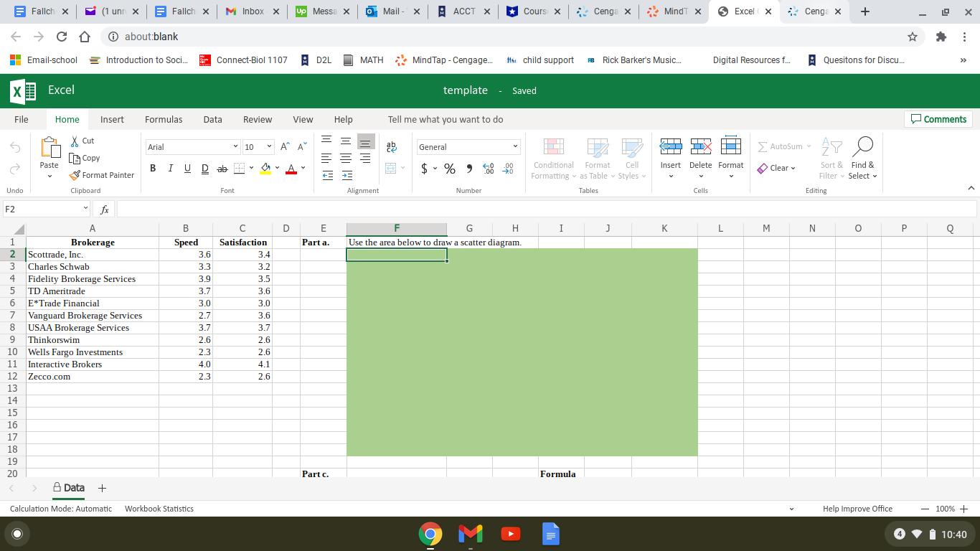Open the Data sheet tab

click(x=69, y=488)
